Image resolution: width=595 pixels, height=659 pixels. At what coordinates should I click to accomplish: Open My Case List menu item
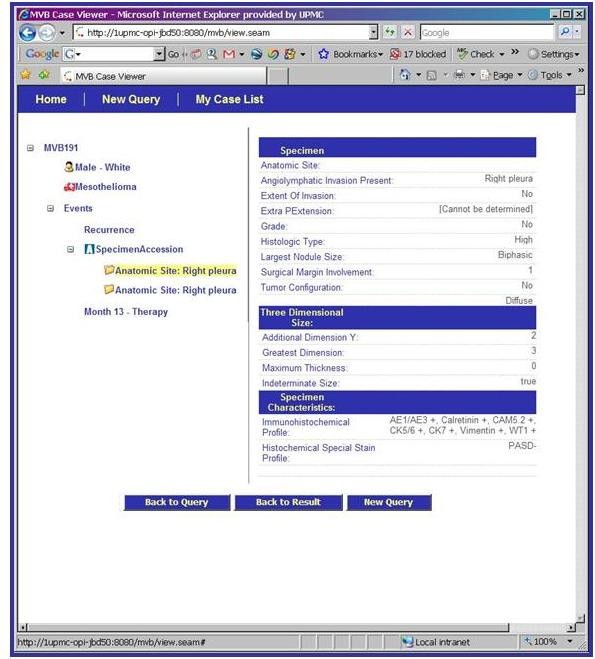tap(229, 100)
